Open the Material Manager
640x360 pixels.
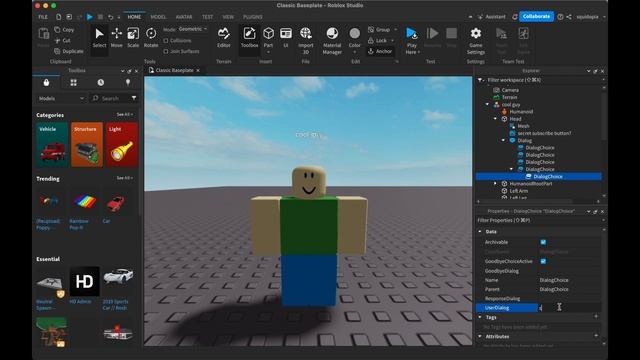click(332, 40)
